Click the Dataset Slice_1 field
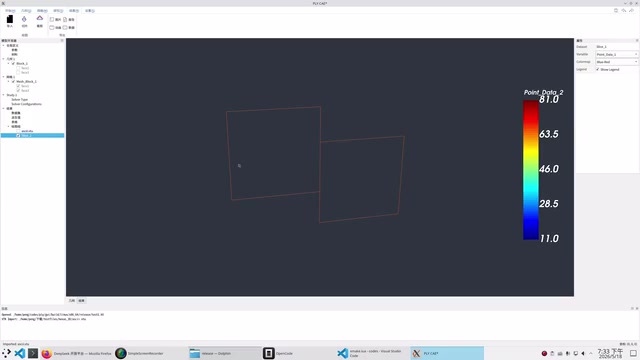 click(x=617, y=47)
